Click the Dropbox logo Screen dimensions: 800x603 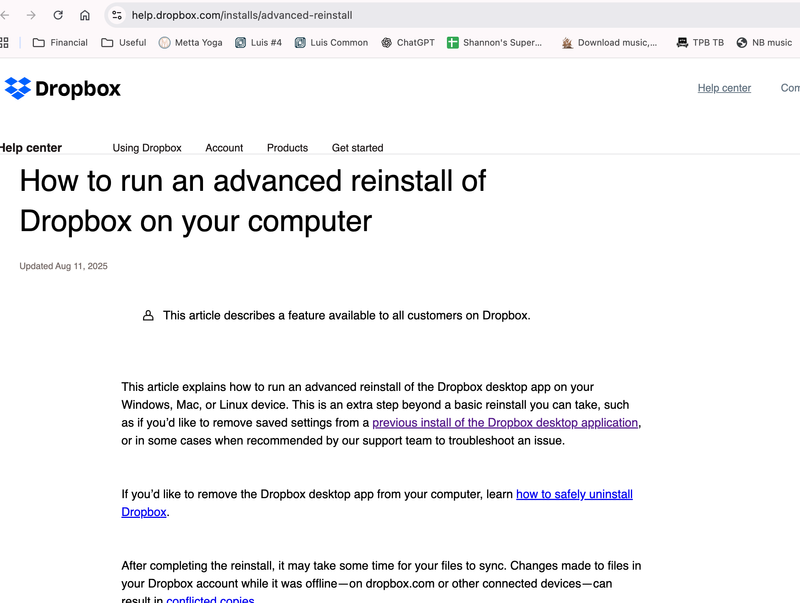pos(63,88)
